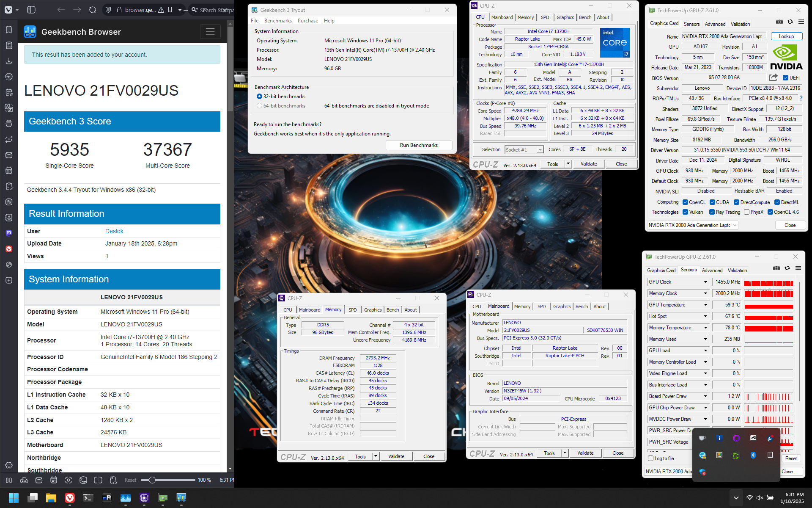This screenshot has height=508, width=812.
Task: Click Reset zoom in Vivaldi status bar
Action: click(x=130, y=480)
